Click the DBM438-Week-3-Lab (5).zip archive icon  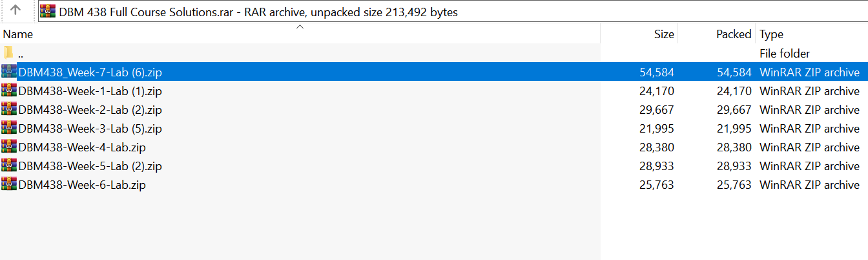pos(9,128)
